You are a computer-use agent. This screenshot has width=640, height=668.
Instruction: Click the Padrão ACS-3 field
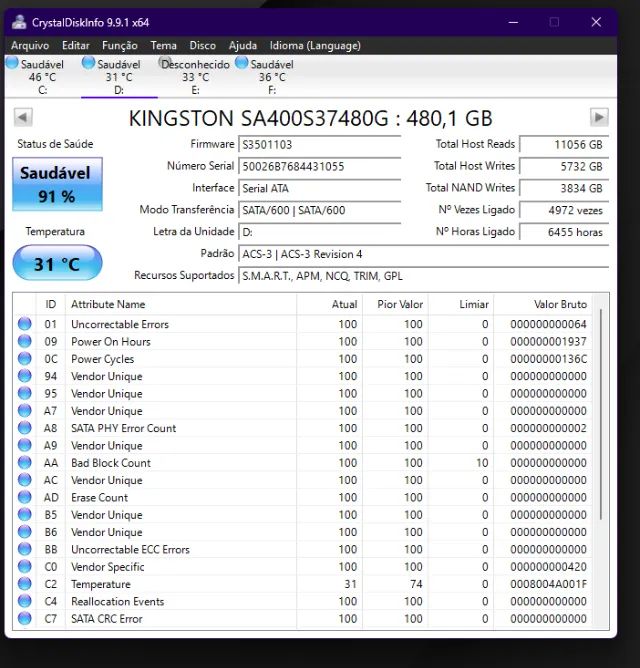(424, 254)
